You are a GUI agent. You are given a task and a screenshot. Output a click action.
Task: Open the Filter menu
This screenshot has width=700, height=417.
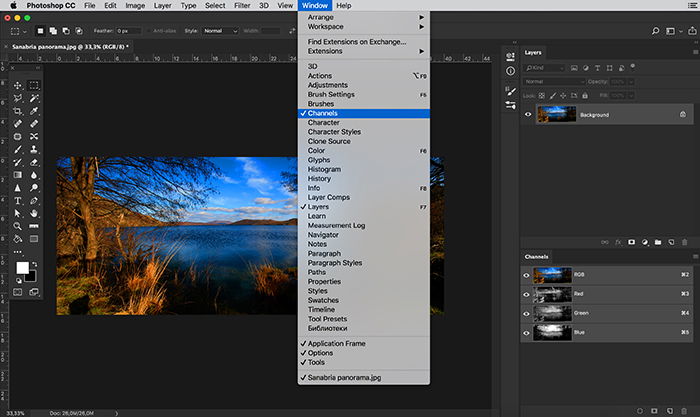[x=242, y=5]
